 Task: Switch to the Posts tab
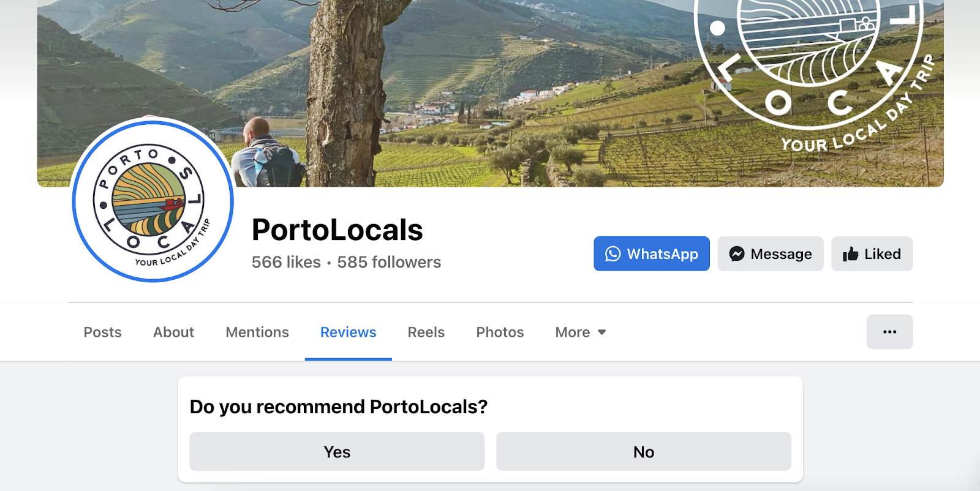tap(102, 332)
